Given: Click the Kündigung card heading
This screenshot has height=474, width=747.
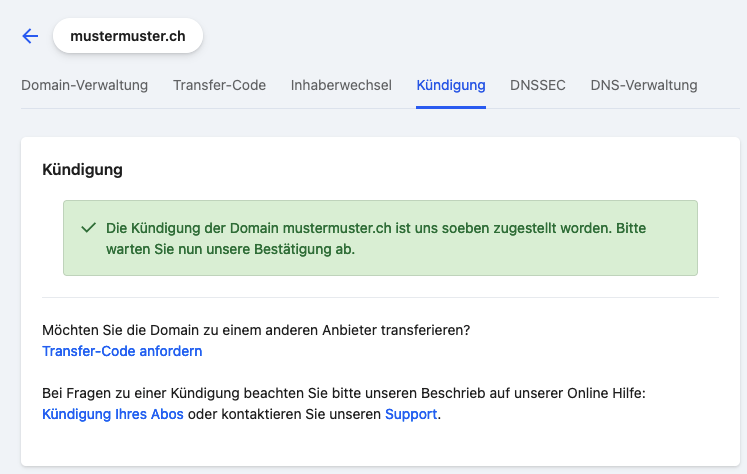Looking at the screenshot, I should (x=82, y=170).
